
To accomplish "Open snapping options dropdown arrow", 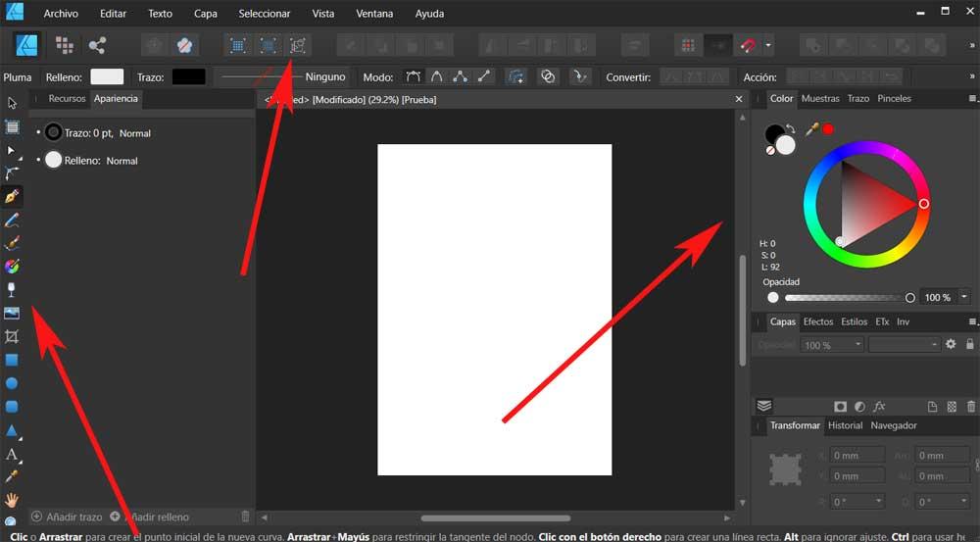I will click(768, 45).
